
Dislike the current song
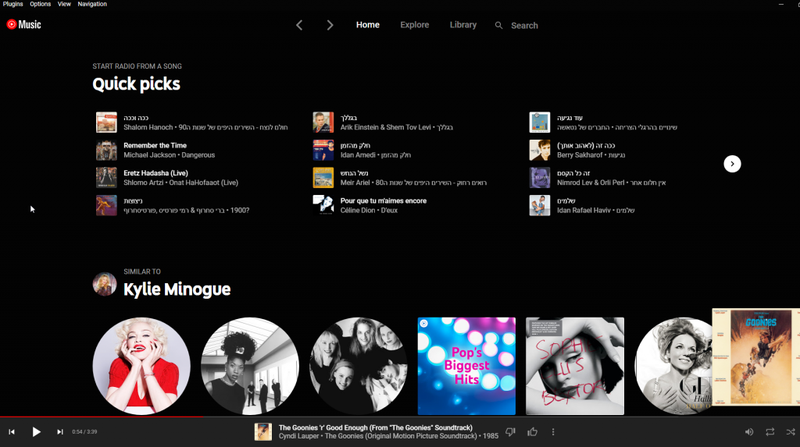510,432
